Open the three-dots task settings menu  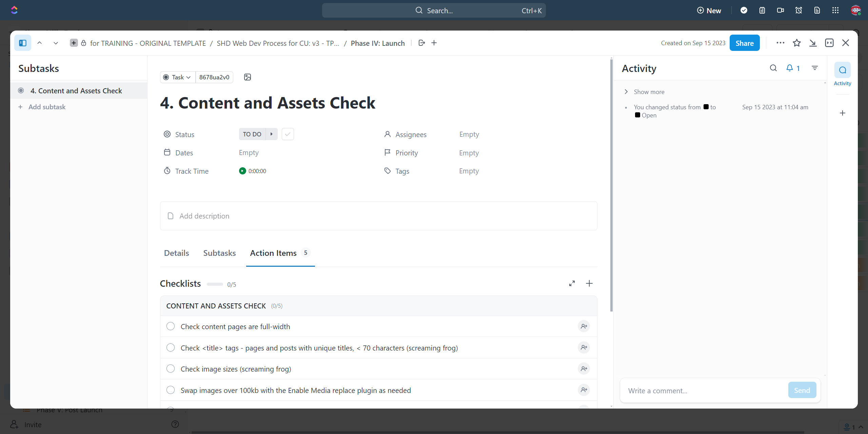780,43
